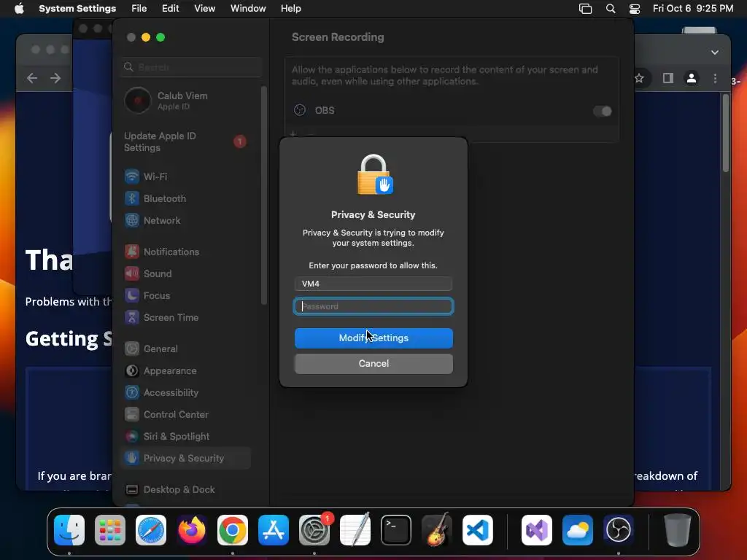This screenshot has height=560, width=747.
Task: Select the Bluetooth sidebar icon
Action: 132,198
